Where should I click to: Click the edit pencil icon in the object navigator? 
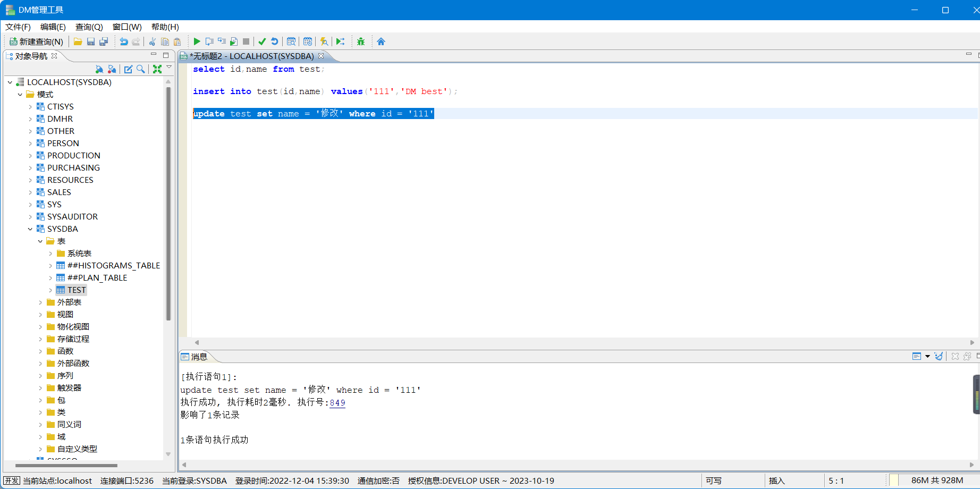click(x=128, y=69)
